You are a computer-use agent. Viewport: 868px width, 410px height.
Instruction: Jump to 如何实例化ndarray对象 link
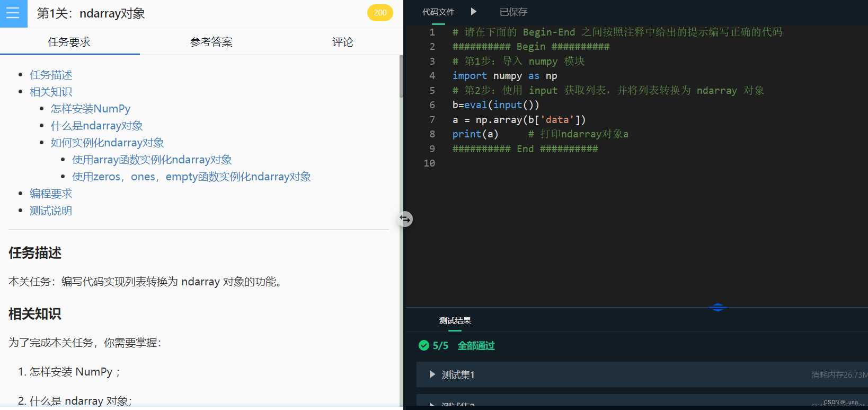coord(108,143)
